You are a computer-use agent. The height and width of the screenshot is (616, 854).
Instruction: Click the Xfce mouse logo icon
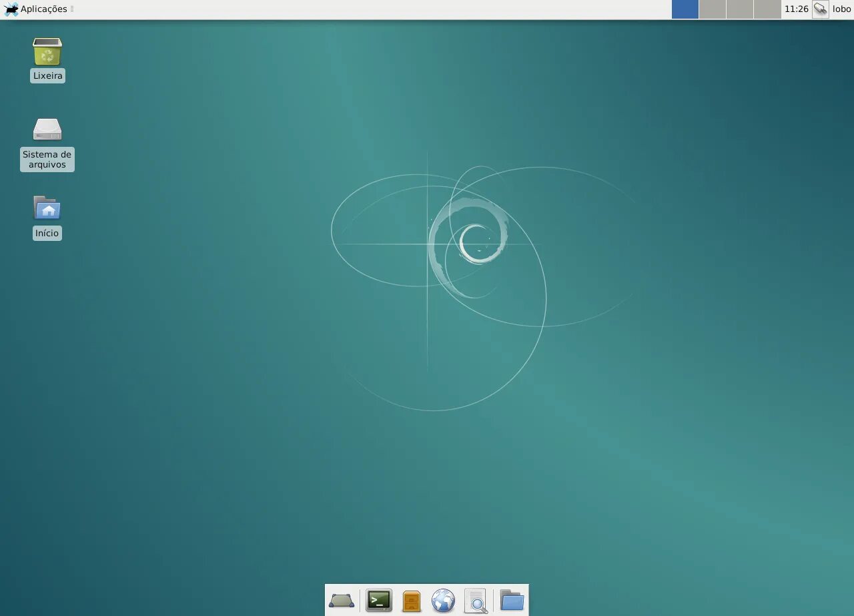(x=11, y=9)
